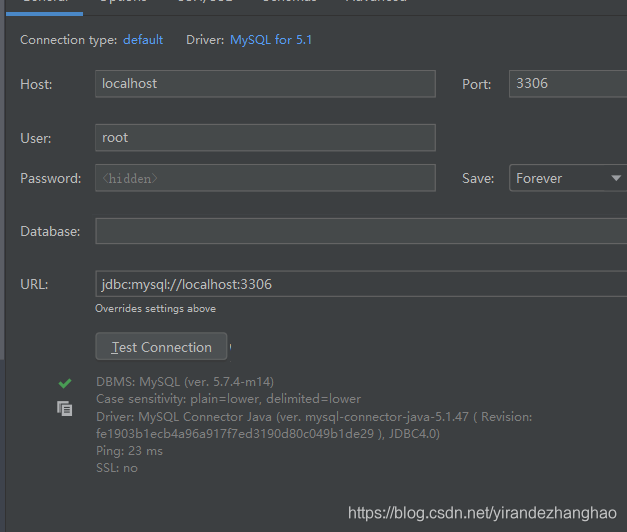Click the revision hash fe1903b1 line
This screenshot has width=627, height=532.
[268, 434]
